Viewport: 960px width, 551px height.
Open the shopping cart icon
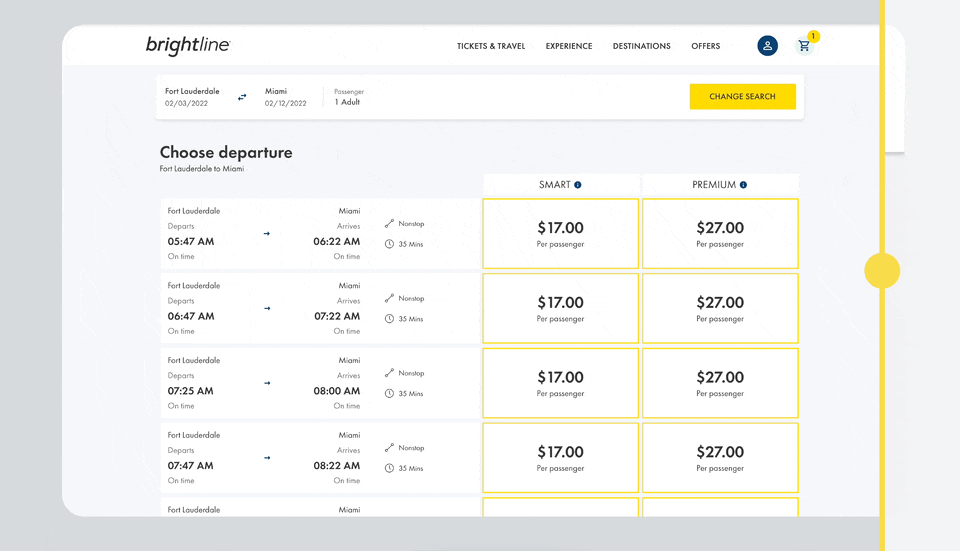click(x=804, y=46)
